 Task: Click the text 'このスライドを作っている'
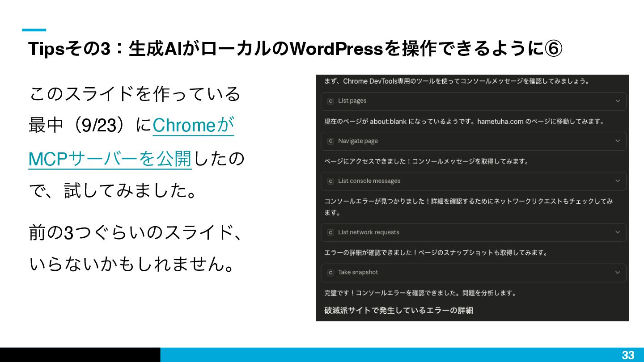click(x=135, y=93)
